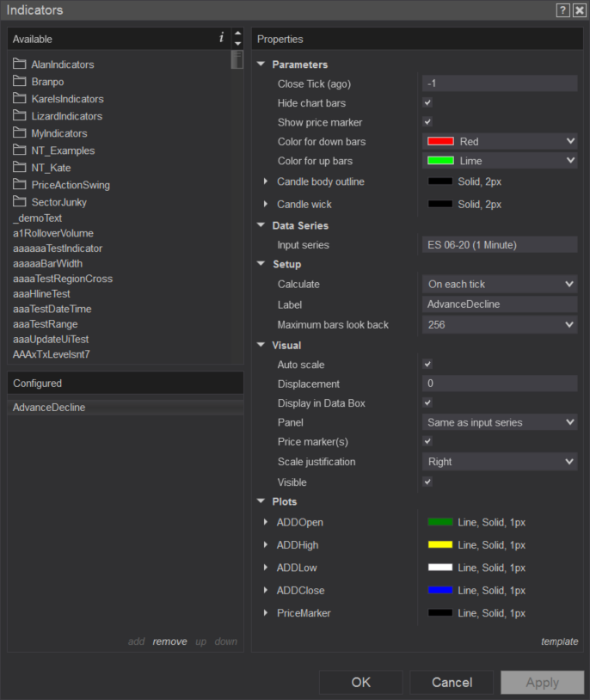Screen dimensions: 590x700
Task: Open the PriceActionSwing folder
Action: [71, 185]
